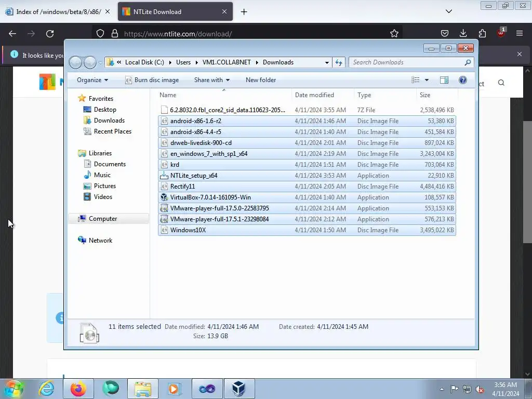Click the Firefox reload page icon
The width and height of the screenshot is (532, 399).
(x=50, y=34)
